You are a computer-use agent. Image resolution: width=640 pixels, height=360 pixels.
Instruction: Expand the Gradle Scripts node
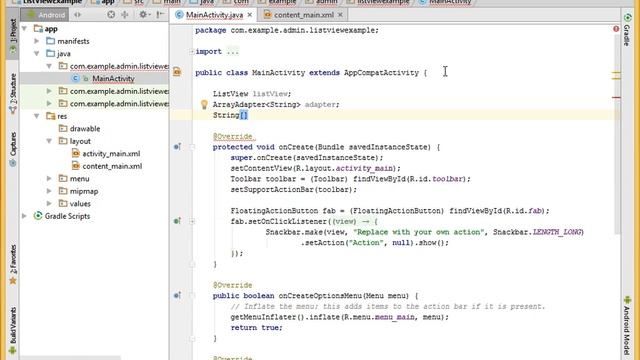pyautogui.click(x=24, y=216)
